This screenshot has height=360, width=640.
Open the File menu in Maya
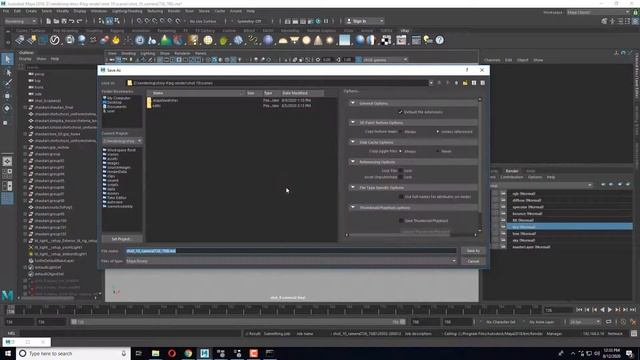6,11
